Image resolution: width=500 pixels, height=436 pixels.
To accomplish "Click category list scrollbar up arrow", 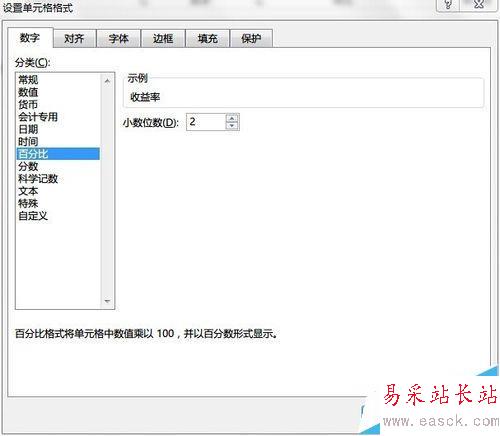I will pos(107,81).
